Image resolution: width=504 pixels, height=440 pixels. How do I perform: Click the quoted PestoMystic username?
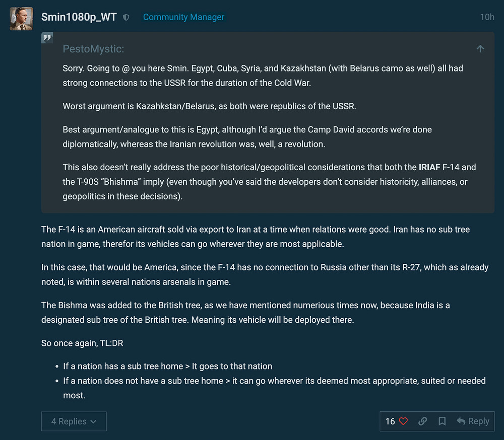tap(93, 49)
